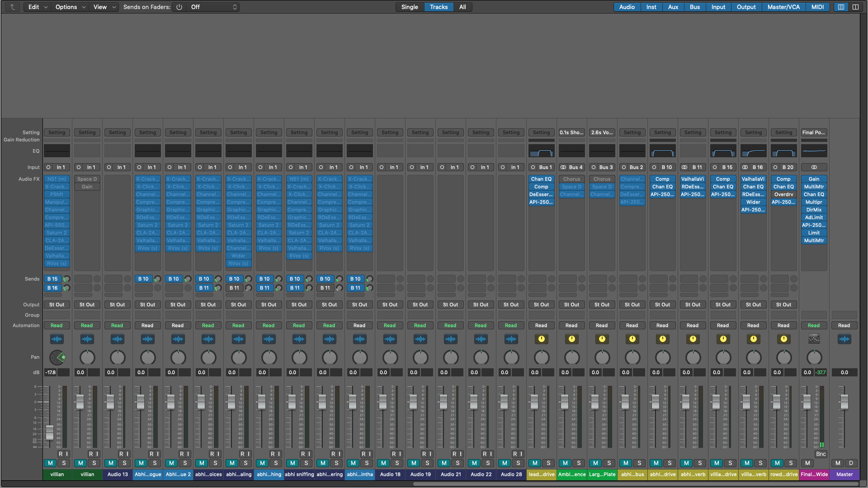Click yellow aux icon on lead...drive strip
The image size is (868, 488).
(541, 339)
